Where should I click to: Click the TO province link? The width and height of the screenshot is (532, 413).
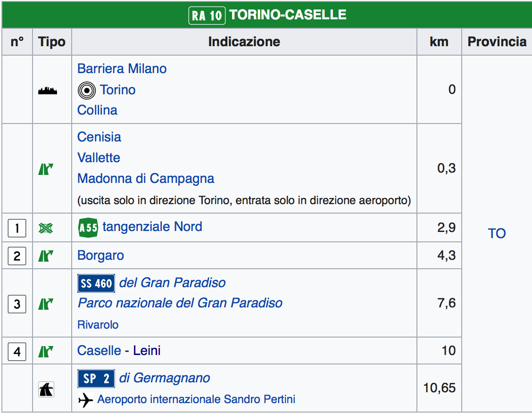pos(497,233)
